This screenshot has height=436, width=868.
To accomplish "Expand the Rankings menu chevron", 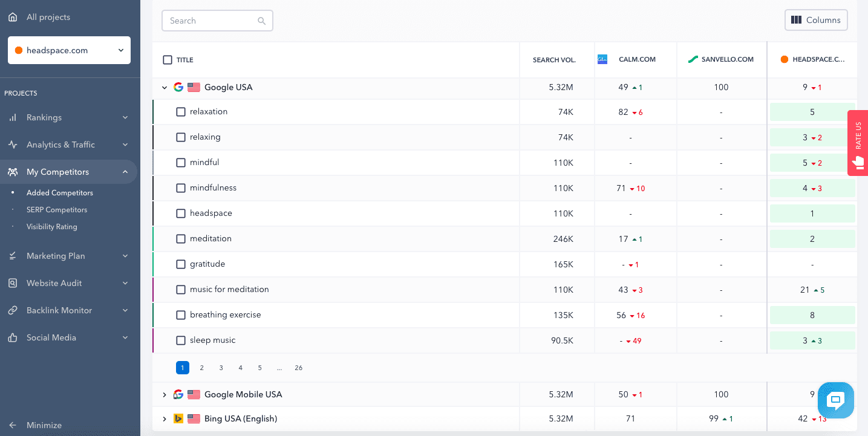I will 125,117.
